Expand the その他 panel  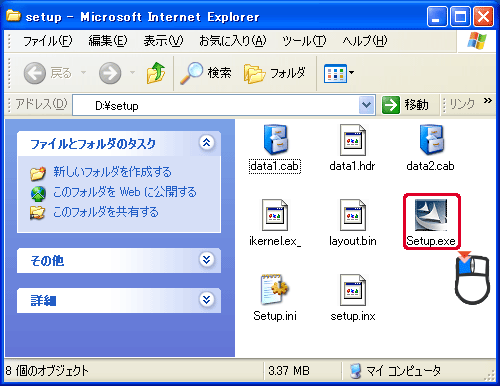[207, 260]
